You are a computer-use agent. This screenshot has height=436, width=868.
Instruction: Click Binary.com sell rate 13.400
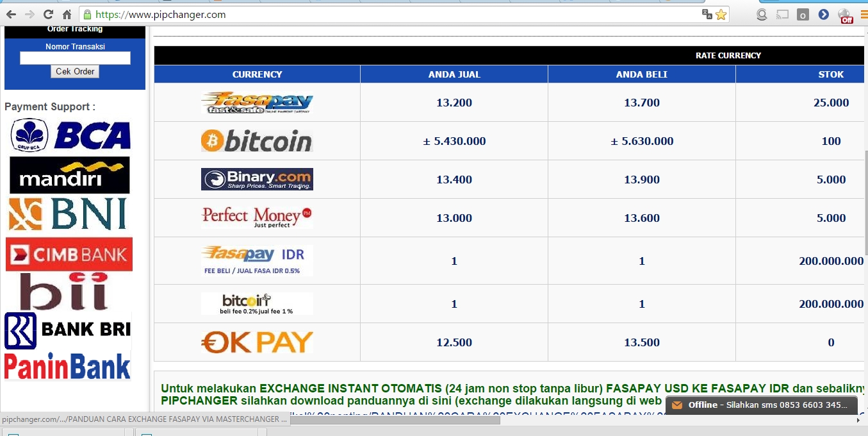click(x=454, y=180)
